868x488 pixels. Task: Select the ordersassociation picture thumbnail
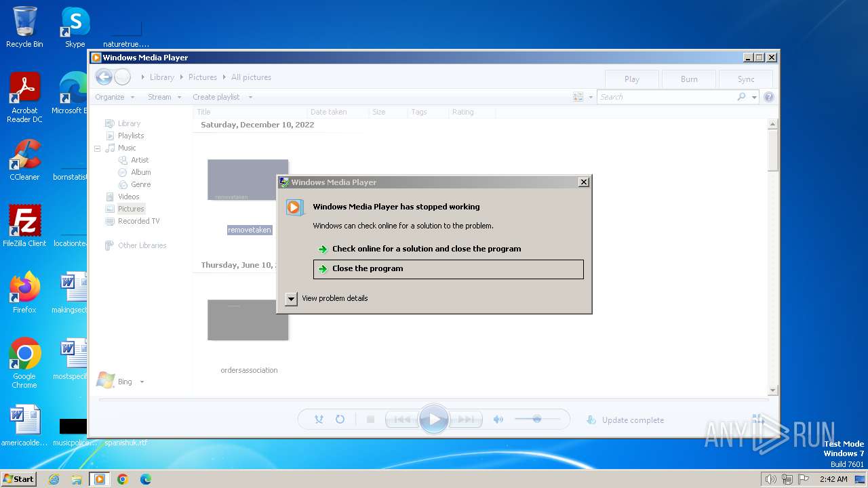pos(248,320)
